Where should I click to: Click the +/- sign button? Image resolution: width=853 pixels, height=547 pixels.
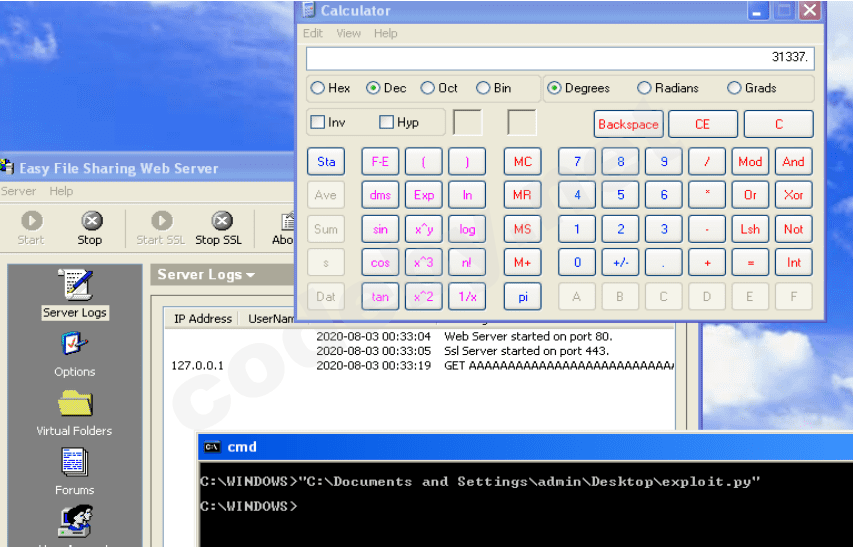tap(620, 263)
